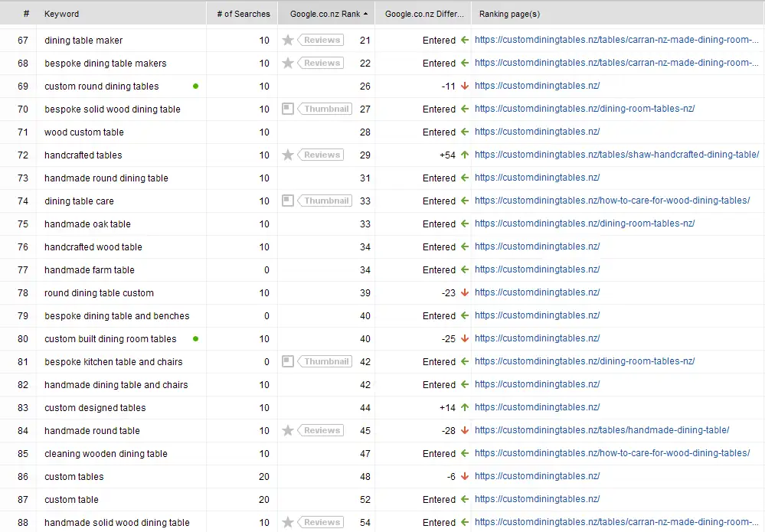Select keyword 'handmade dining table and chairs'

coord(116,385)
